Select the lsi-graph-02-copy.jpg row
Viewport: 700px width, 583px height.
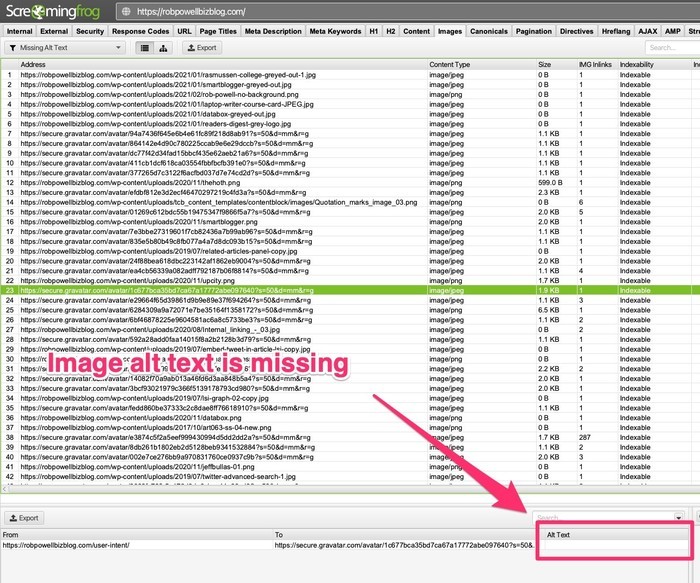coord(350,398)
